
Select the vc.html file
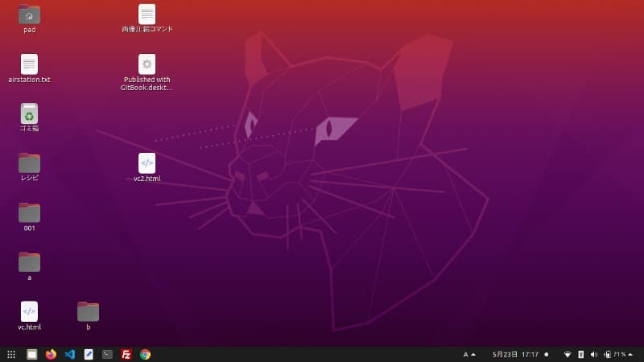(29, 315)
